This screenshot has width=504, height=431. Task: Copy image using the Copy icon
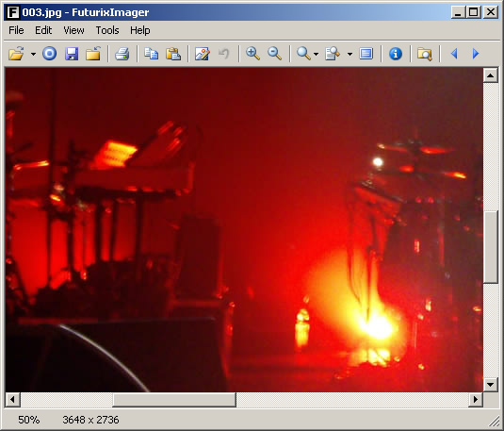pos(151,54)
